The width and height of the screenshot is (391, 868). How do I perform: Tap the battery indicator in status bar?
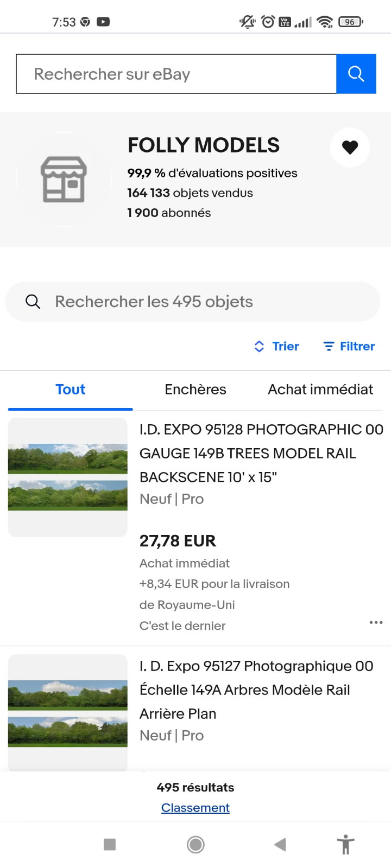[x=350, y=22]
